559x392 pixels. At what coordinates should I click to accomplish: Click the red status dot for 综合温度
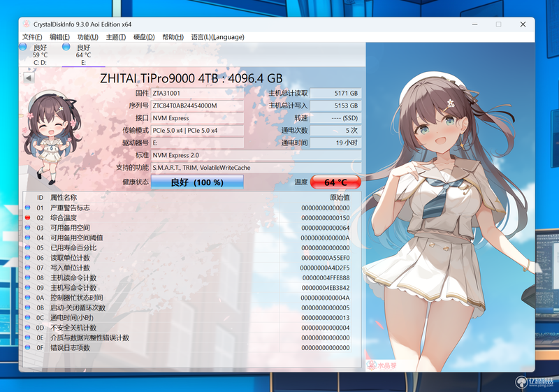click(27, 217)
